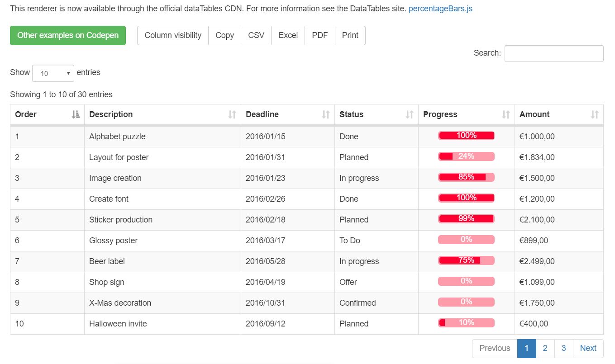Expand the page length selector arrow
Viewport: 615px width, 364px height.
(69, 73)
